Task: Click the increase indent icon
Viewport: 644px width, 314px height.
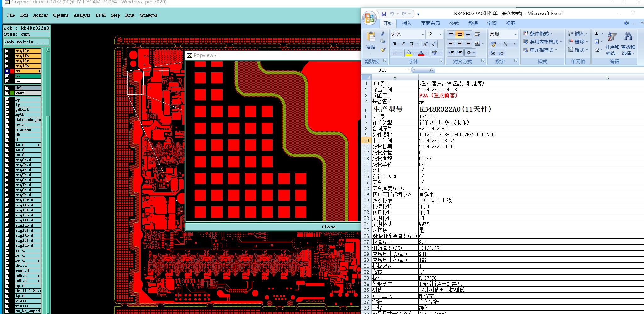Action: coord(460,53)
